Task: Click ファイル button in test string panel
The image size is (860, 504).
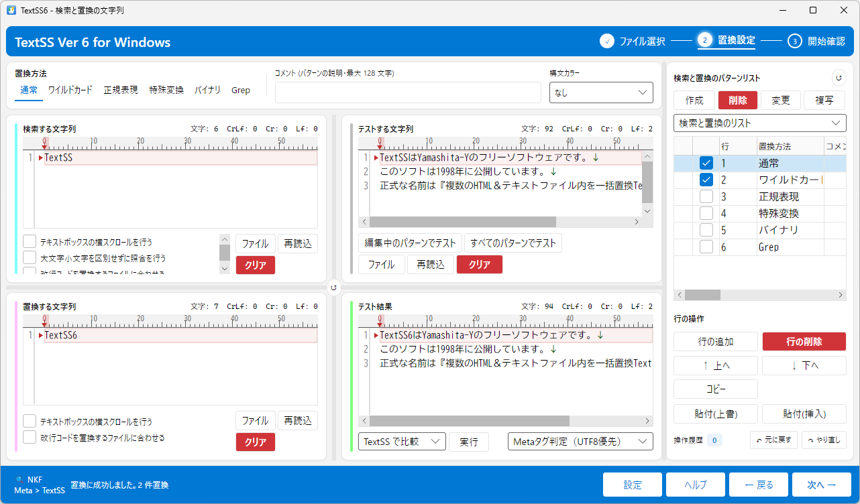Action: [381, 264]
